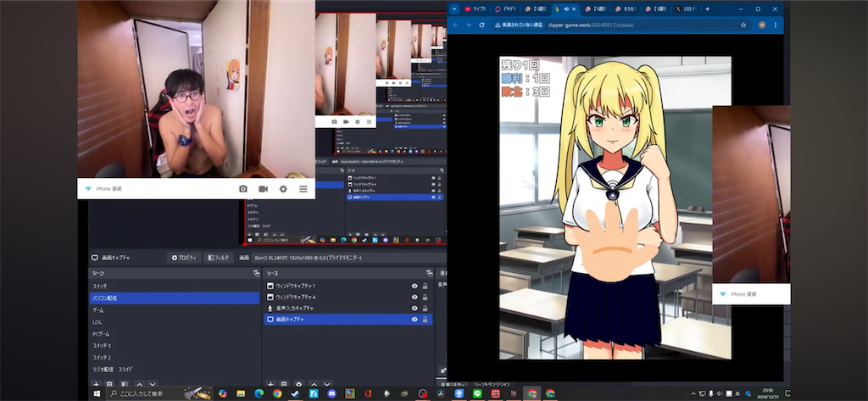This screenshot has width=868, height=401.
Task: Move the scene down in the list
Action: (153, 384)
